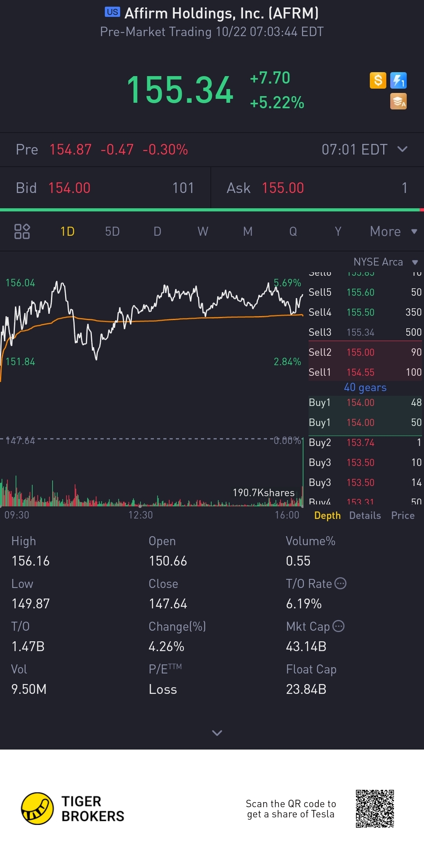Tap the T/O value 1.47B
The height and width of the screenshot is (868, 424).
coord(28,646)
